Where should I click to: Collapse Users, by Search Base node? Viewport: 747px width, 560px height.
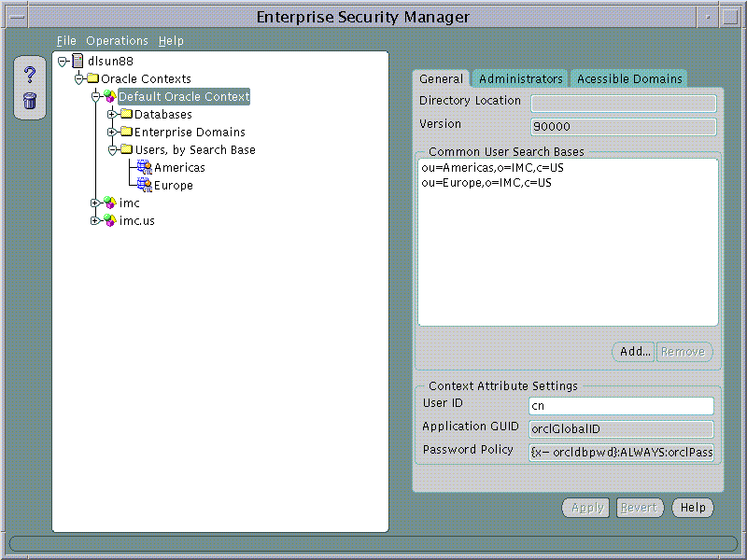click(x=112, y=150)
